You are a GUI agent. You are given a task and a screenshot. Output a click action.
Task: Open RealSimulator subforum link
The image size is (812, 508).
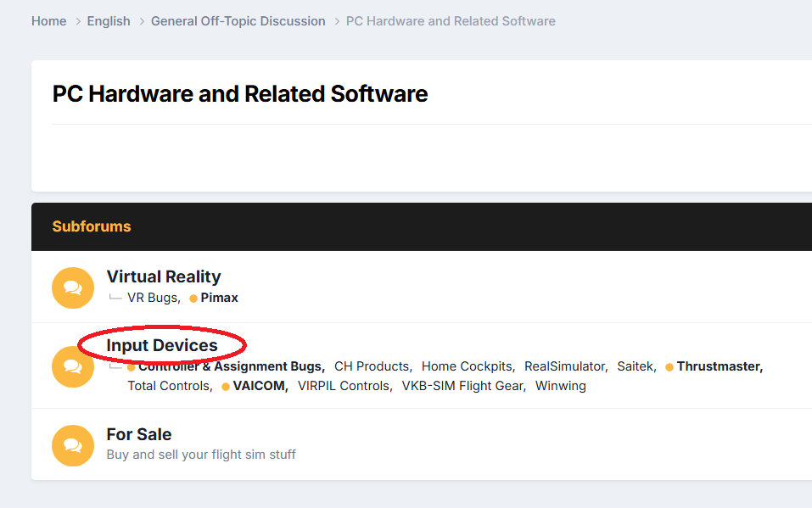[x=566, y=366]
